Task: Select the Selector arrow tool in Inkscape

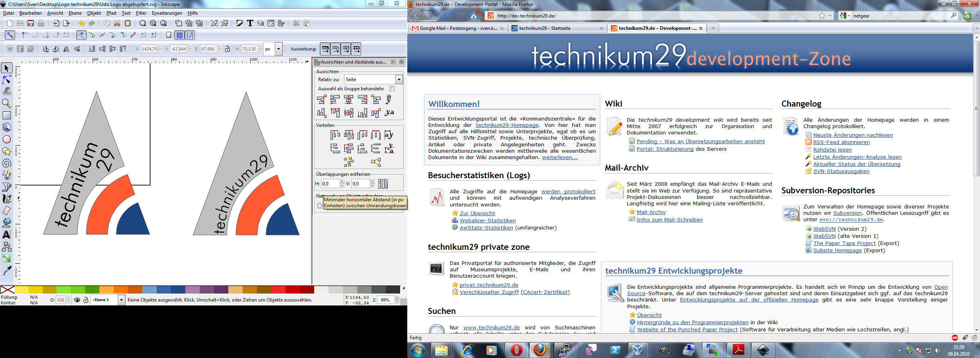Action: click(x=7, y=68)
